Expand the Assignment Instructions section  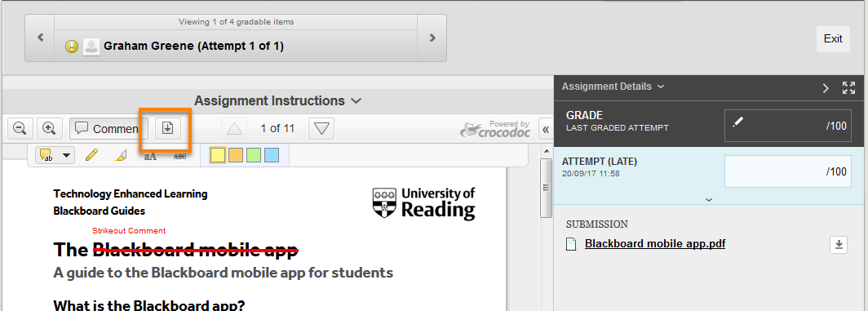point(277,101)
